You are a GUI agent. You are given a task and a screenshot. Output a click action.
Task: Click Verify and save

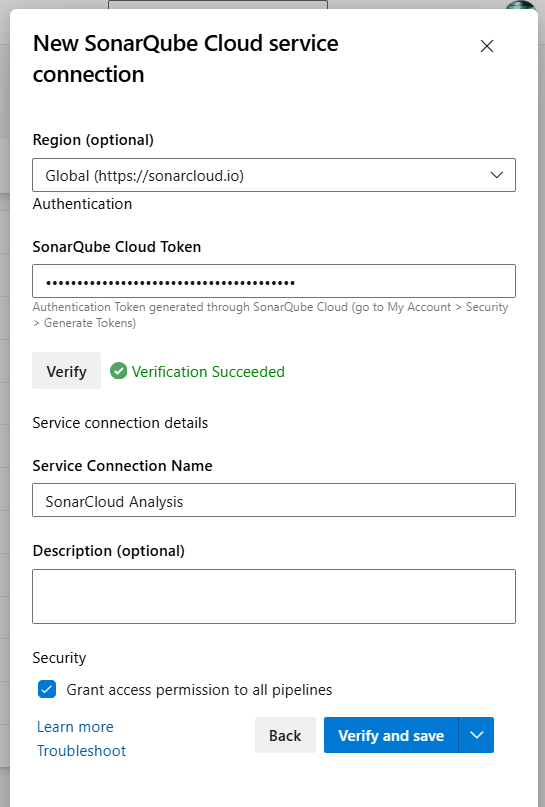(391, 735)
